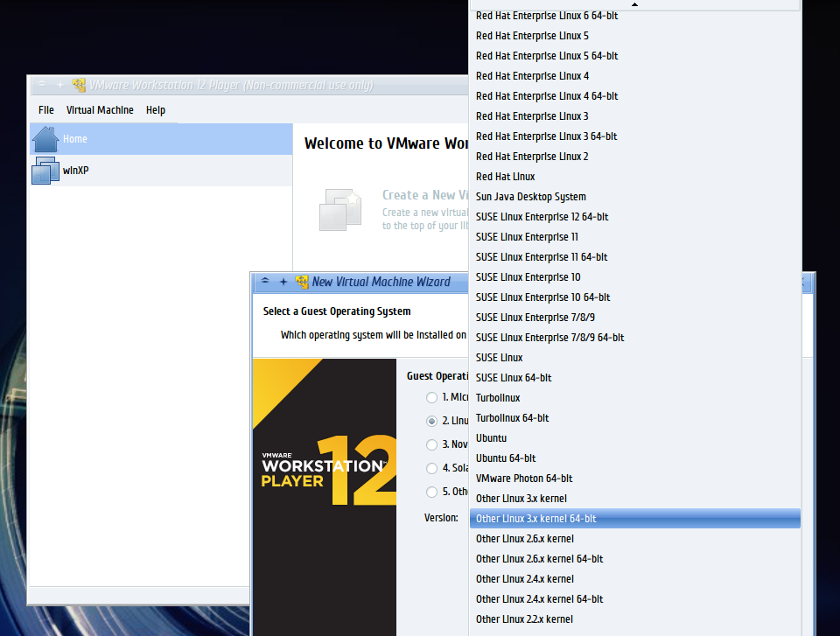This screenshot has width=840, height=636.
Task: Click the Create a New Virtual Machine link
Action: 425,195
